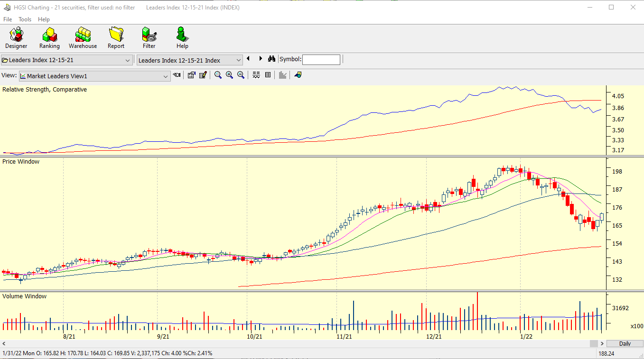Viewport: 644px width, 359px height.
Task: Click the zoom out icon
Action: coord(241,75)
